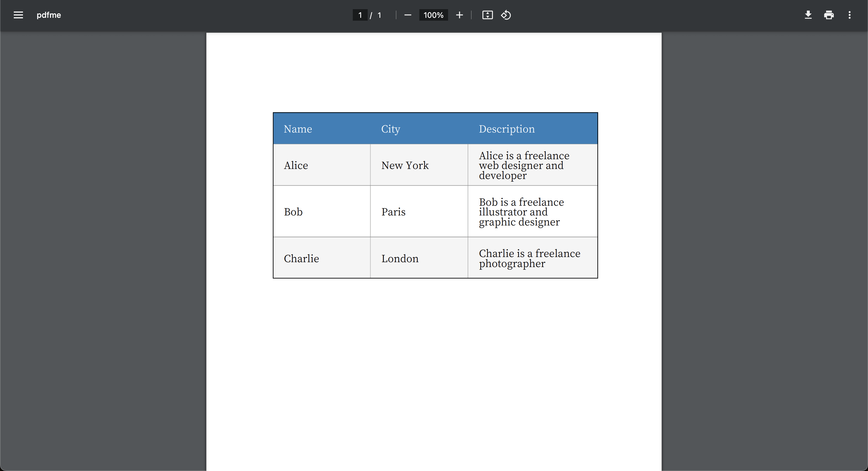Screen dimensions: 868x471
Task: Toggle the sidebar navigation panel
Action: tap(18, 15)
